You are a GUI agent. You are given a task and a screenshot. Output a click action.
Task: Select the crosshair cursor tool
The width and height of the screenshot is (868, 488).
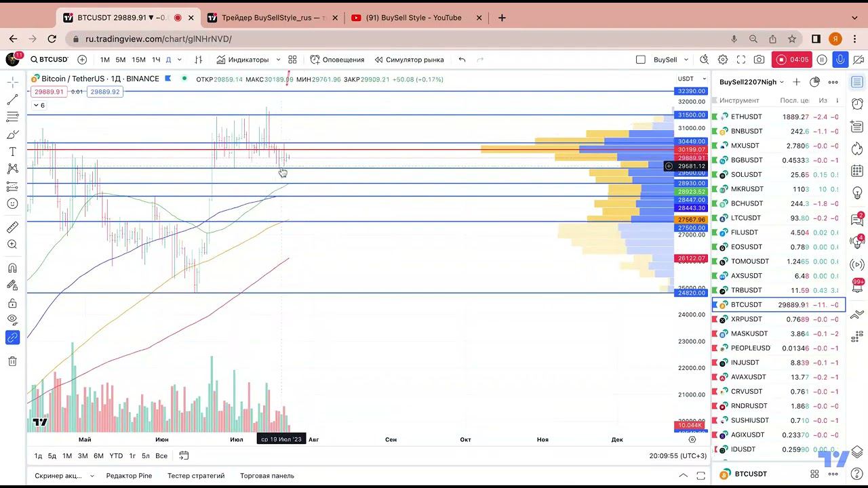(12, 82)
